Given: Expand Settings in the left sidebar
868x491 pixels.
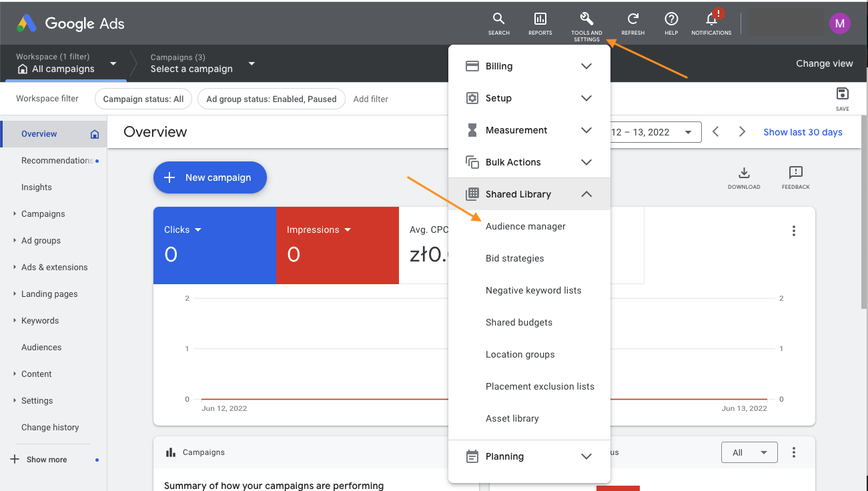Looking at the screenshot, I should 15,401.
